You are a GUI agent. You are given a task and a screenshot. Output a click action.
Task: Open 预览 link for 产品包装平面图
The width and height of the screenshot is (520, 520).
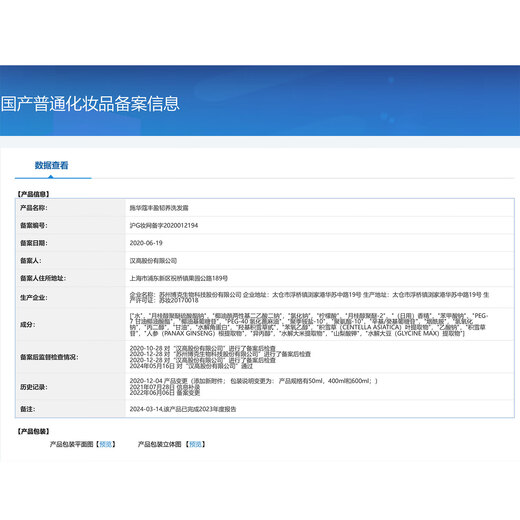click(106, 444)
